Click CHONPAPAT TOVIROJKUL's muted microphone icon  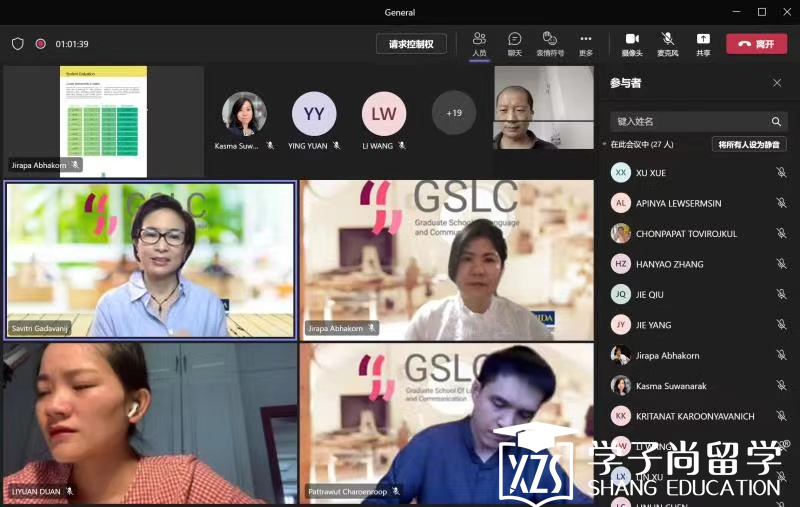point(781,234)
